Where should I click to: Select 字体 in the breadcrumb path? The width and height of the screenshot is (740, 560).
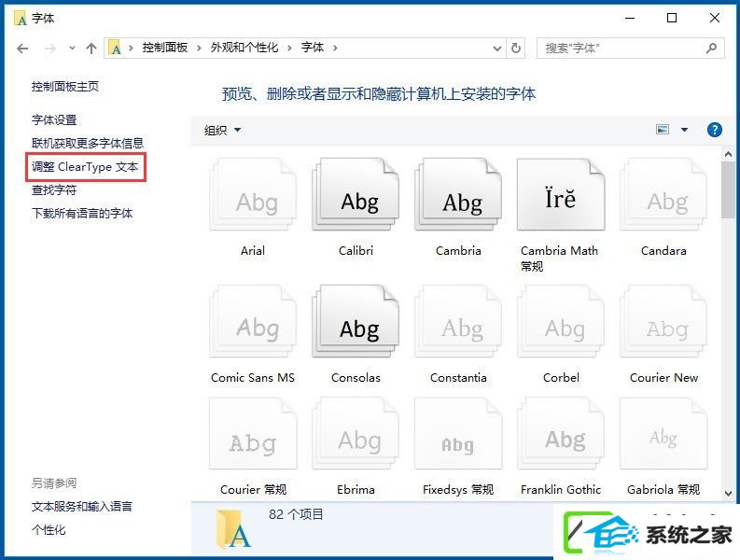coord(313,48)
